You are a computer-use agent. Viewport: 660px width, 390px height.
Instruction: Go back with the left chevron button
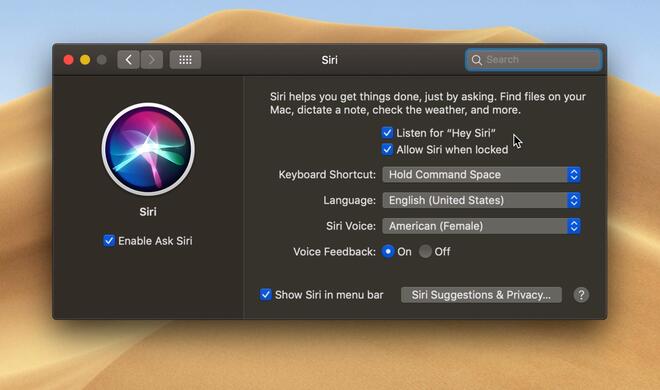[128, 60]
